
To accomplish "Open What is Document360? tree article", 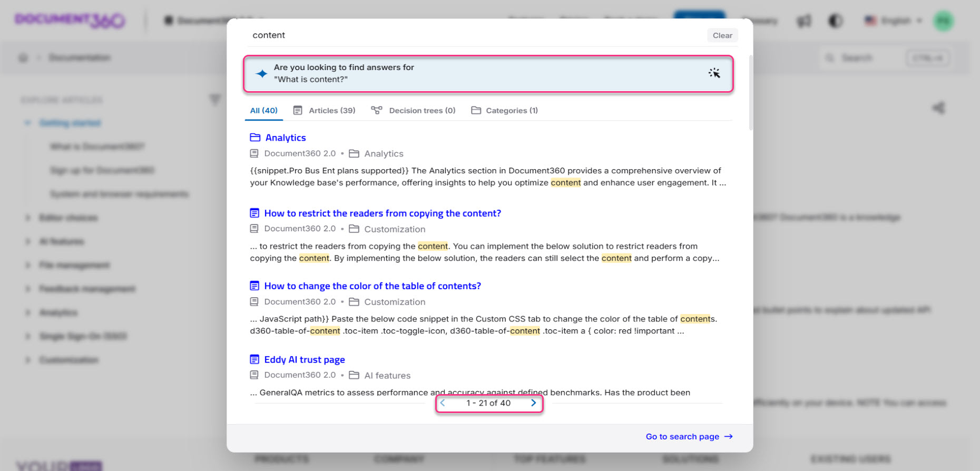I will (x=97, y=146).
